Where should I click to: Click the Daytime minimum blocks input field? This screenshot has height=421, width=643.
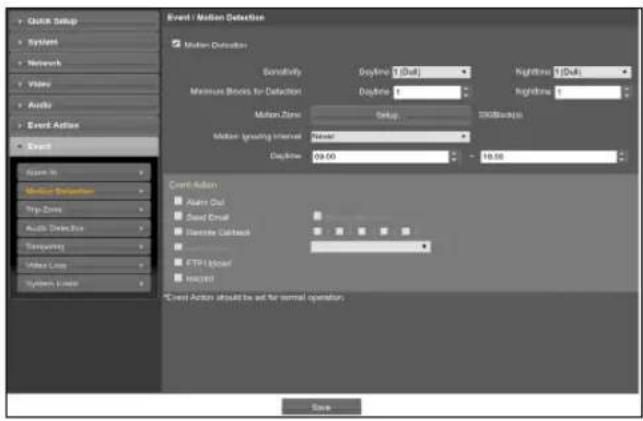pos(427,92)
